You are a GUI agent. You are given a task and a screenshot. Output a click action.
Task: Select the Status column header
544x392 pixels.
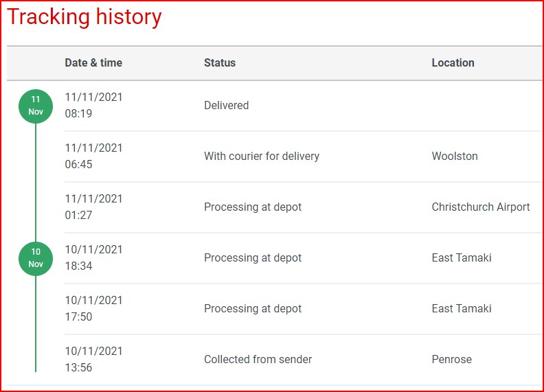tap(220, 62)
